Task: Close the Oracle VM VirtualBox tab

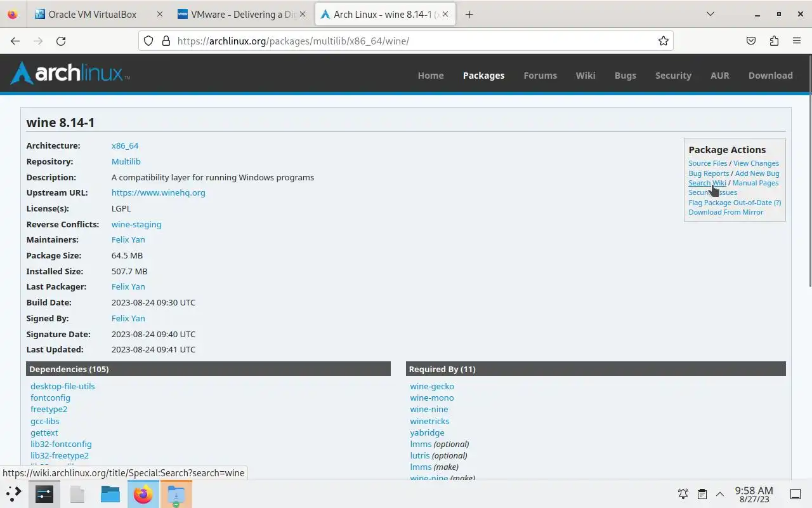Action: 159,14
